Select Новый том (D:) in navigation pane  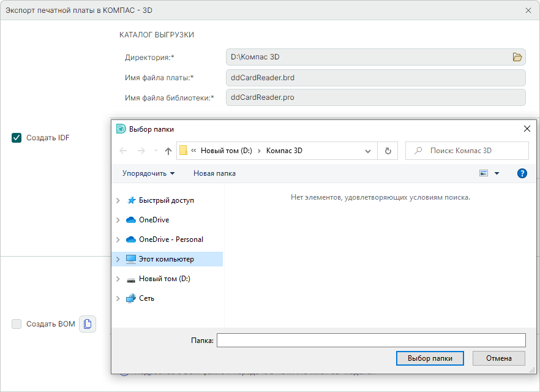[x=164, y=279]
